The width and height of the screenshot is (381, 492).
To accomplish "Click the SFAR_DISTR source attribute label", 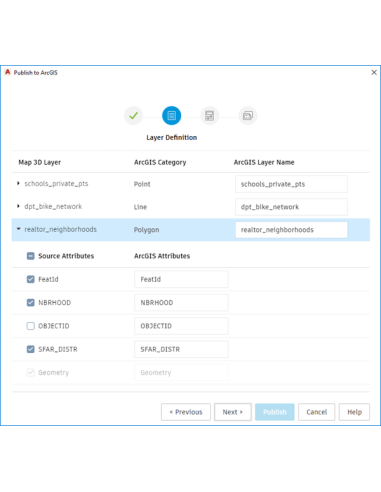I will (x=58, y=349).
